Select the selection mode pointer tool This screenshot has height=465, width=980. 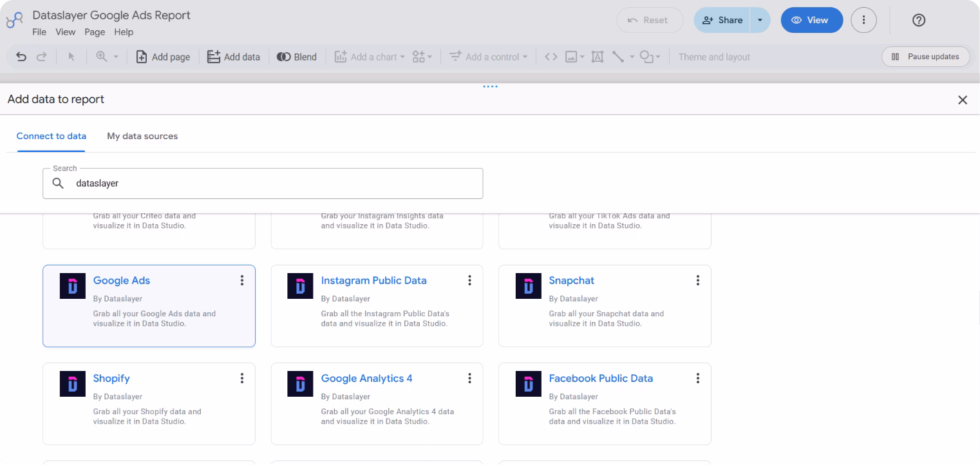point(71,57)
